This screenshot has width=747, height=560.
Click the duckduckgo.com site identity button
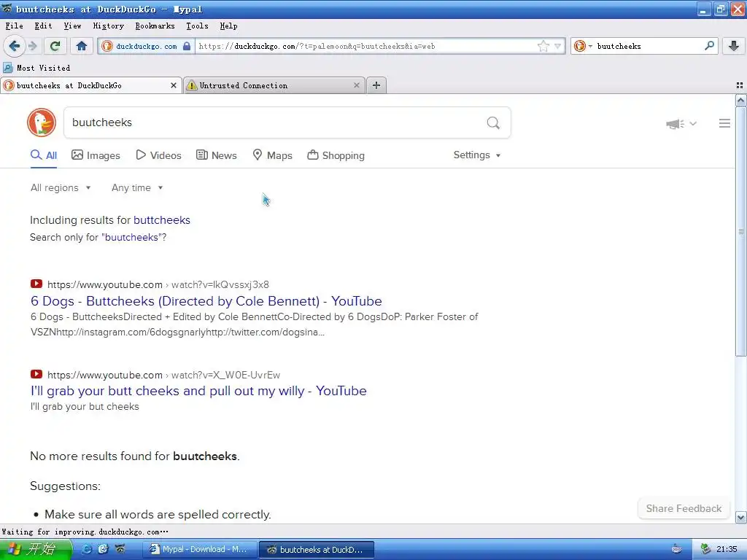[146, 46]
